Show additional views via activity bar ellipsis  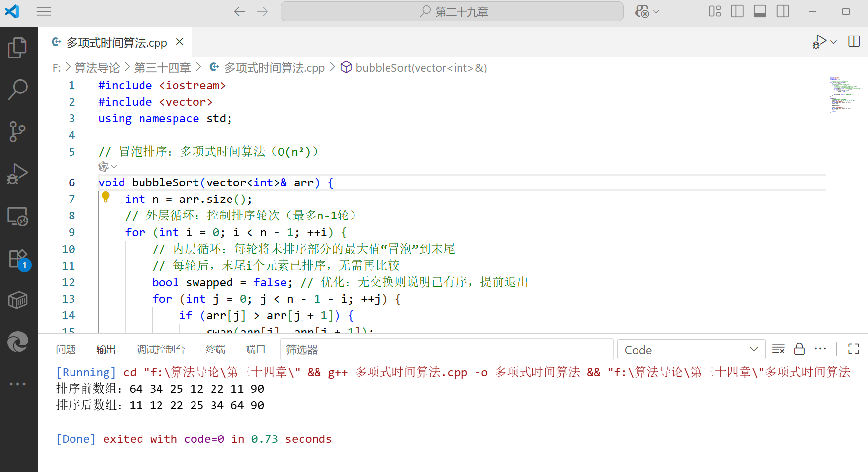[x=18, y=384]
